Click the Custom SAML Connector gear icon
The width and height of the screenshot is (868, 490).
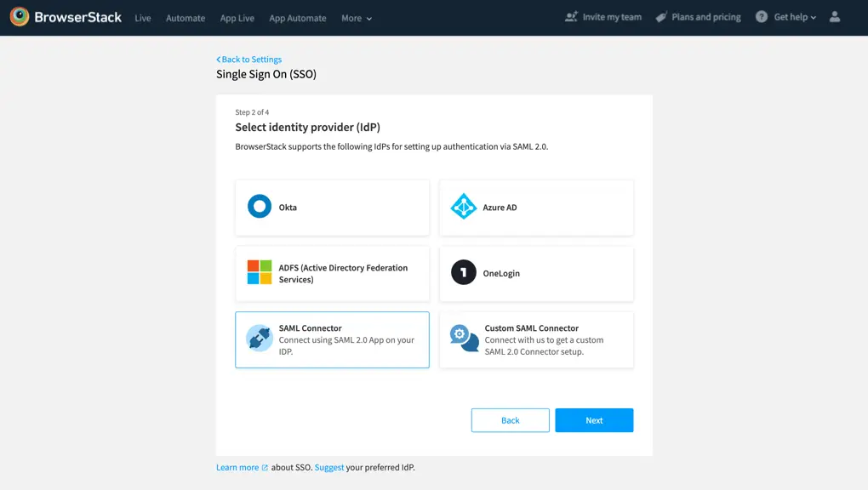pos(464,339)
